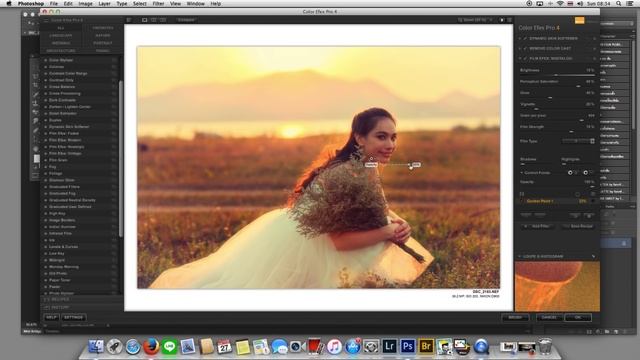Open the Image menu
This screenshot has height=360, width=640.
tap(85, 4)
